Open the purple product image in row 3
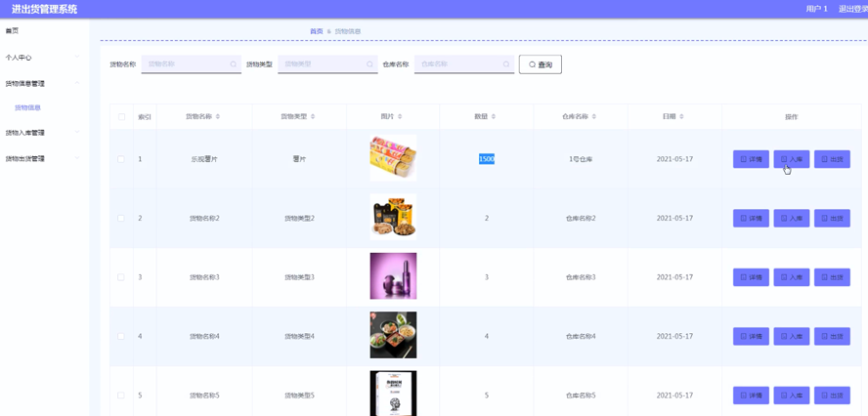This screenshot has height=416, width=868. (x=393, y=276)
